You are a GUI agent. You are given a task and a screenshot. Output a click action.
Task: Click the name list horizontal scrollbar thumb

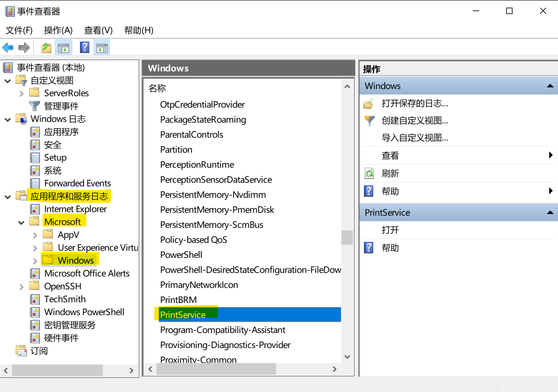[216, 369]
